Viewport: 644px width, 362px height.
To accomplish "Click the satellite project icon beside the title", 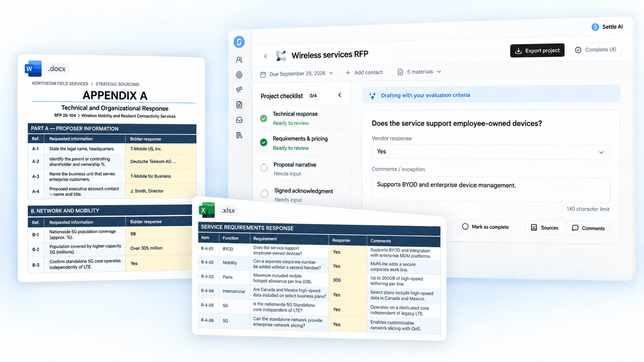I will click(x=281, y=56).
